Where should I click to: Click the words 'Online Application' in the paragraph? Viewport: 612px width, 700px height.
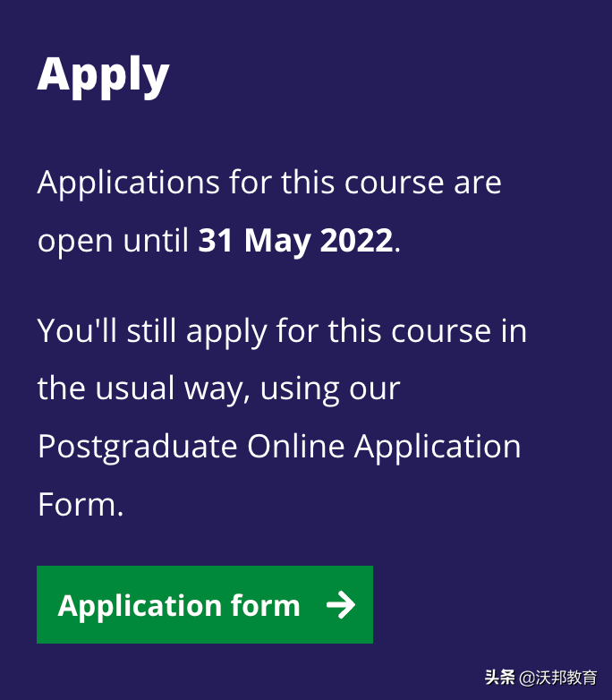pos(384,446)
